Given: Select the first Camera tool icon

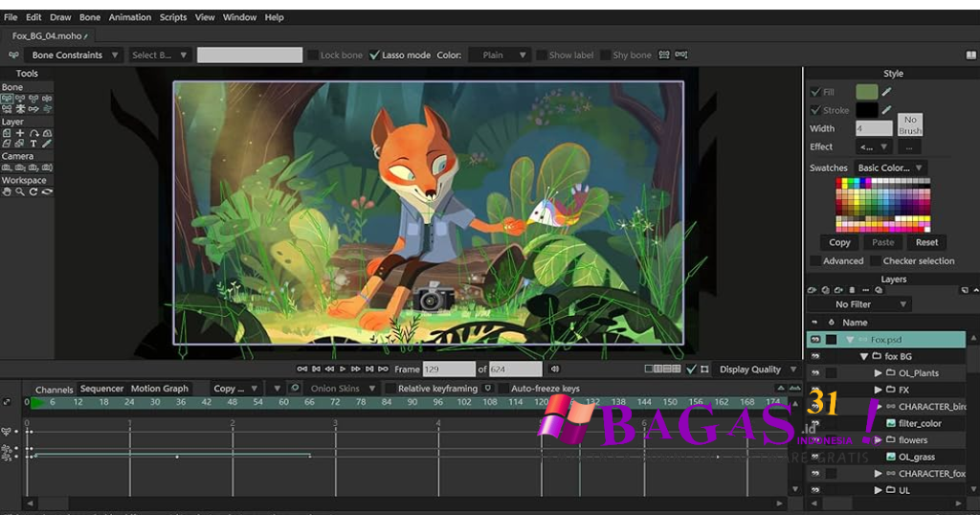Looking at the screenshot, I should 7,168.
